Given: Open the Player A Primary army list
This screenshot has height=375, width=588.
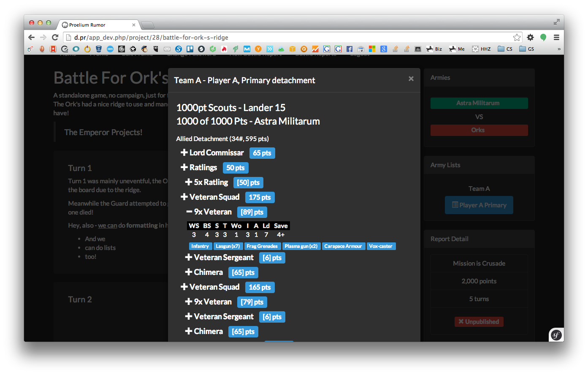Looking at the screenshot, I should [479, 205].
